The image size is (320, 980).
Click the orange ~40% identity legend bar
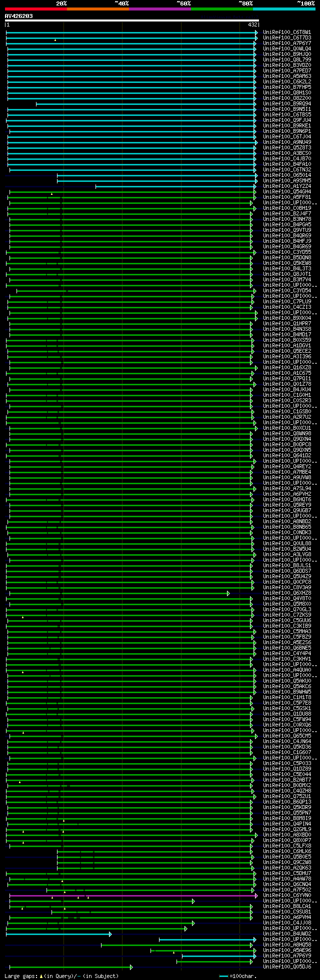pyautogui.click(x=98, y=8)
